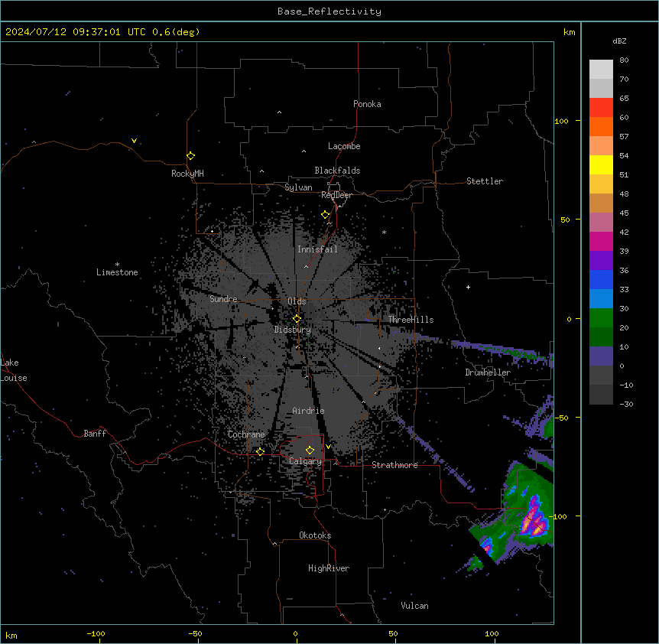This screenshot has height=644, width=659.
Task: Select the lightest gray 70-80 dBZ legend swatch
Action: click(601, 70)
